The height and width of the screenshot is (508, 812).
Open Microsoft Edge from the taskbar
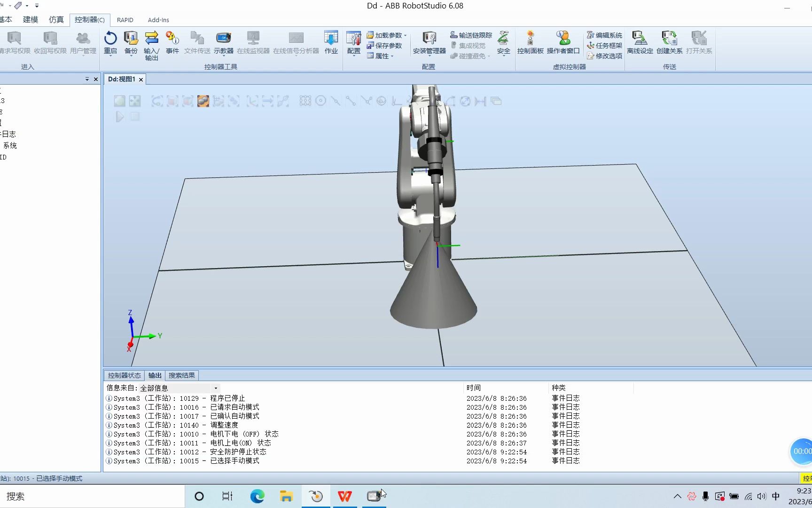[x=257, y=496]
